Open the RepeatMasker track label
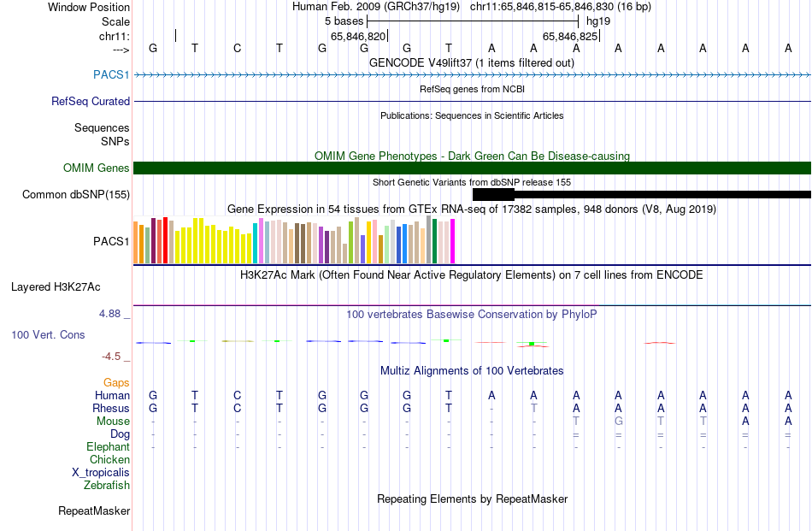812x531 pixels. [x=94, y=510]
